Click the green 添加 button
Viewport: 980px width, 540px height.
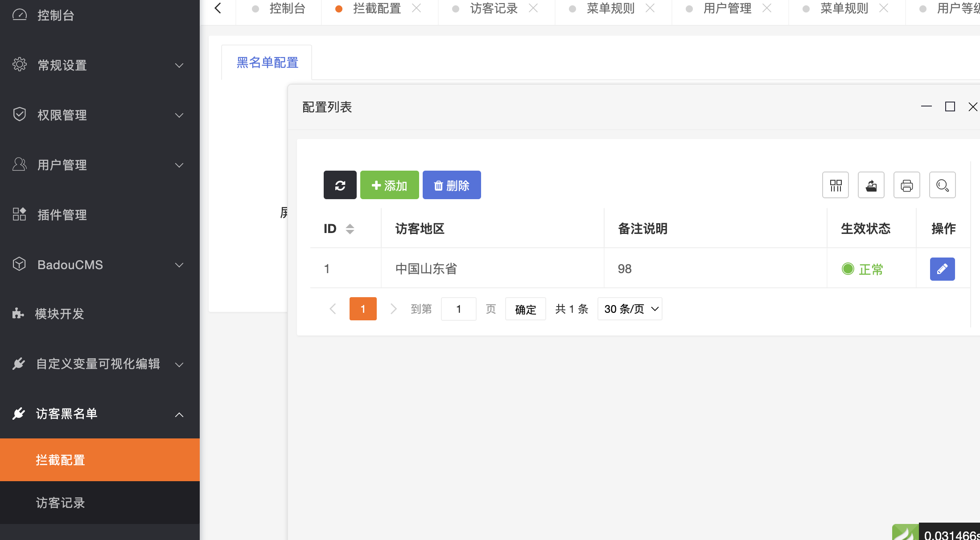click(389, 185)
